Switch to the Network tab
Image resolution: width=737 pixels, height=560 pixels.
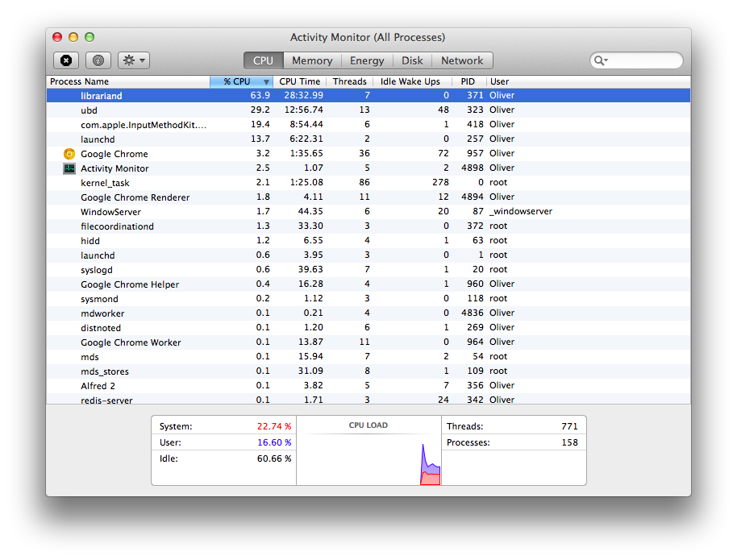point(462,60)
